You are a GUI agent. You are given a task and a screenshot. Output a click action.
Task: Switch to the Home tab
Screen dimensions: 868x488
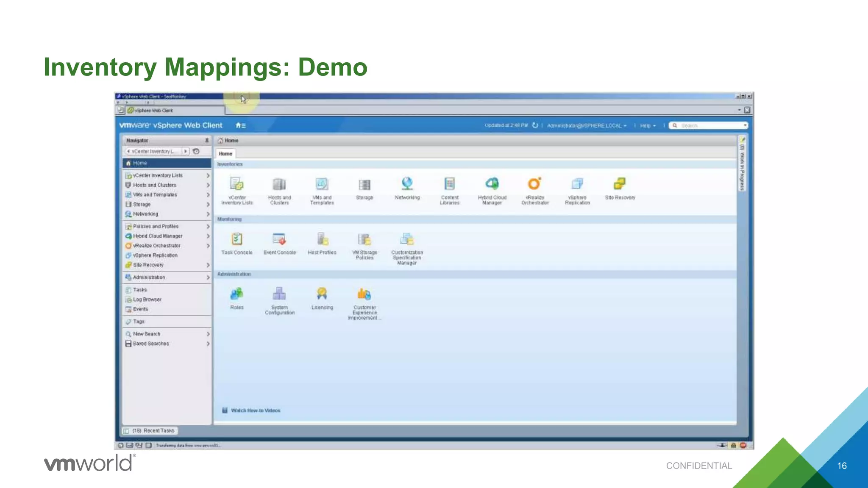click(x=225, y=154)
